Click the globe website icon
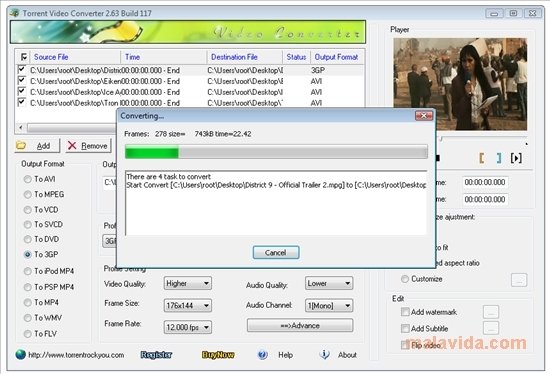Screen dimensions: 550x374 click(21, 354)
